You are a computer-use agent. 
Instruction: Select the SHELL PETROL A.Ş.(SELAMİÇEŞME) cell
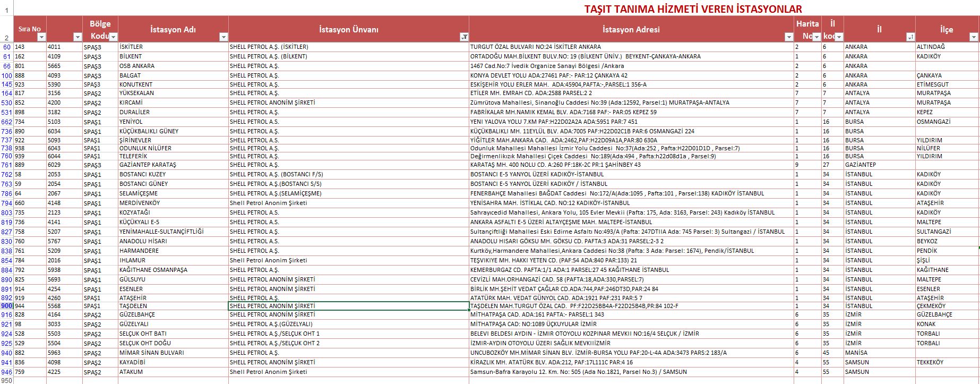click(348, 193)
